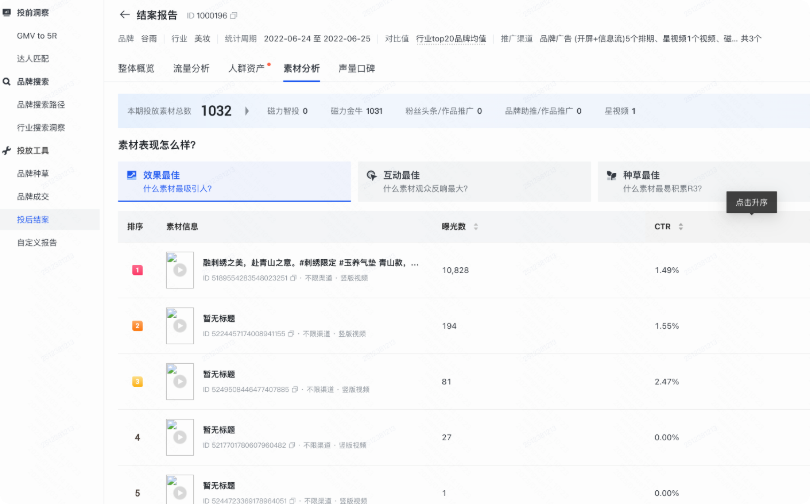This screenshot has height=504, width=810.
Task: Copy the report ID 1000196
Action: [233, 16]
